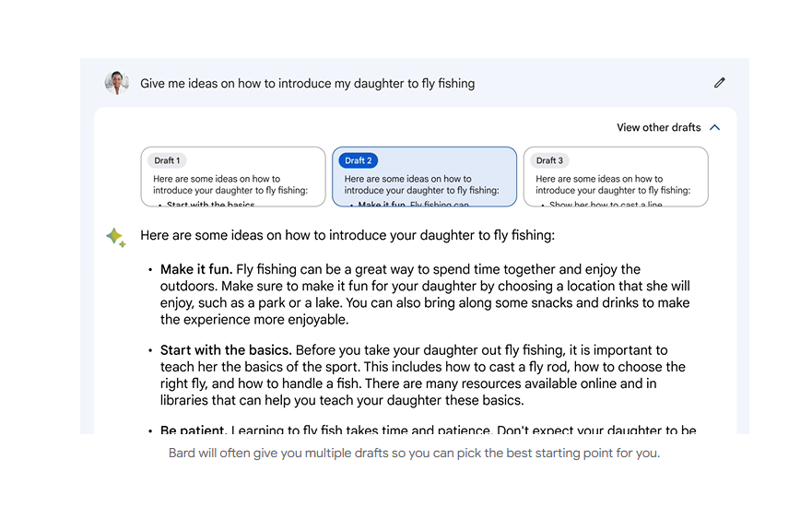The width and height of the screenshot is (812, 507).
Task: Click the "View other drafts" label
Action: [658, 127]
